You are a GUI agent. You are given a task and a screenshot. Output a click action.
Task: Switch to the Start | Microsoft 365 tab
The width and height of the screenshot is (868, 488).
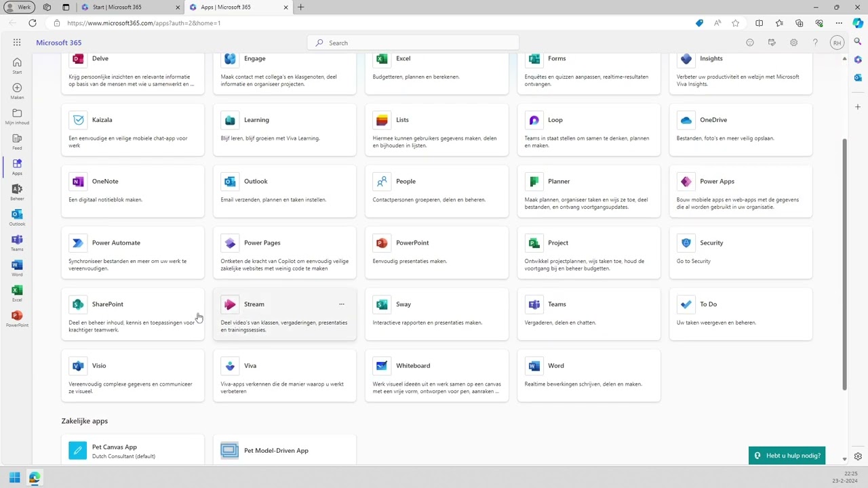[131, 7]
